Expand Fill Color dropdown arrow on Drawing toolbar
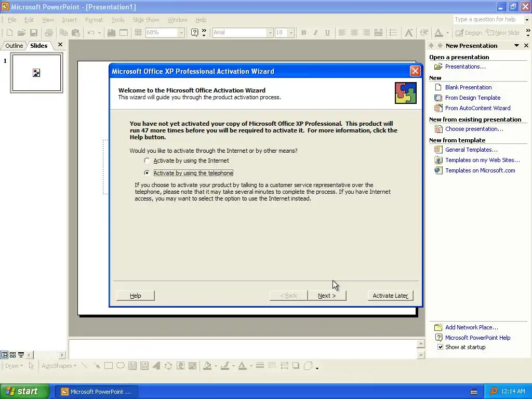 pyautogui.click(x=216, y=366)
